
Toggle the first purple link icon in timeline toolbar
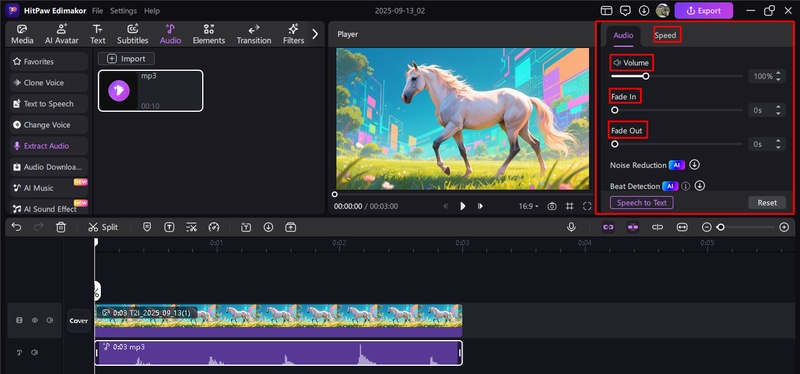pyautogui.click(x=608, y=227)
